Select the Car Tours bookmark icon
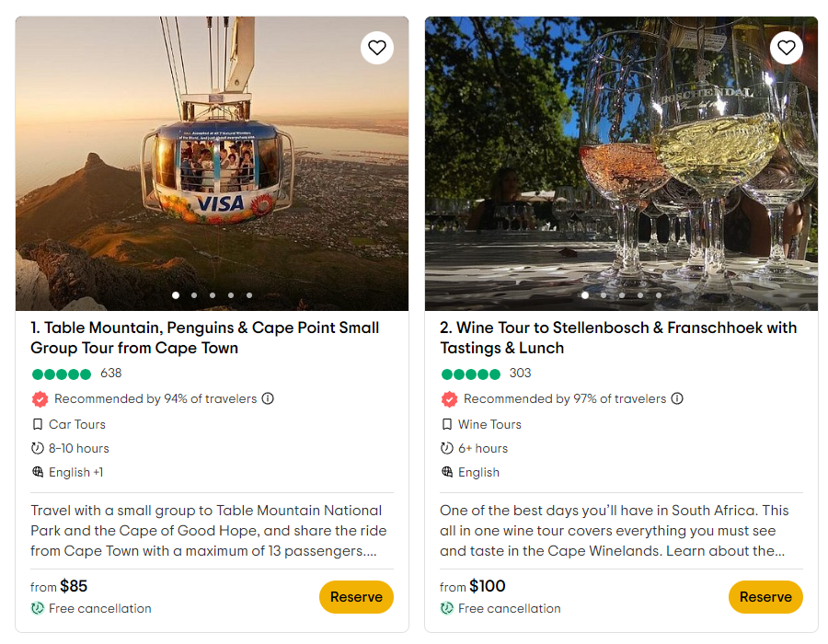Viewport: 828px width, 644px height. (40, 424)
